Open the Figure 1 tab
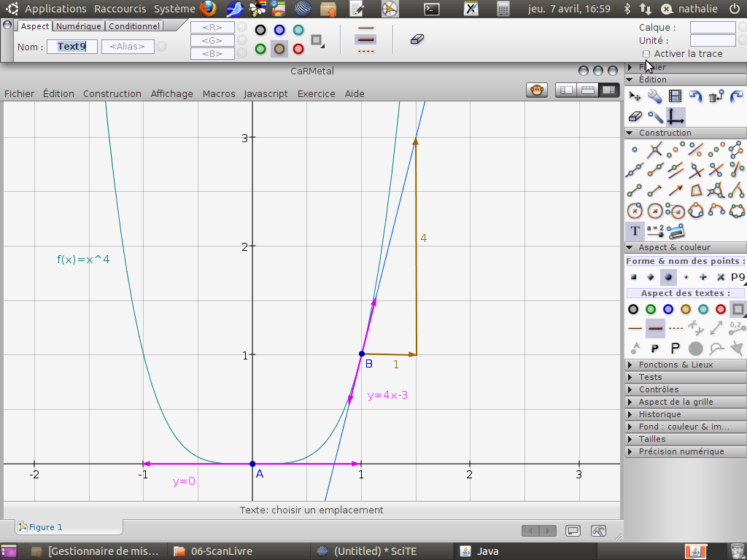This screenshot has width=747, height=560. click(x=45, y=527)
